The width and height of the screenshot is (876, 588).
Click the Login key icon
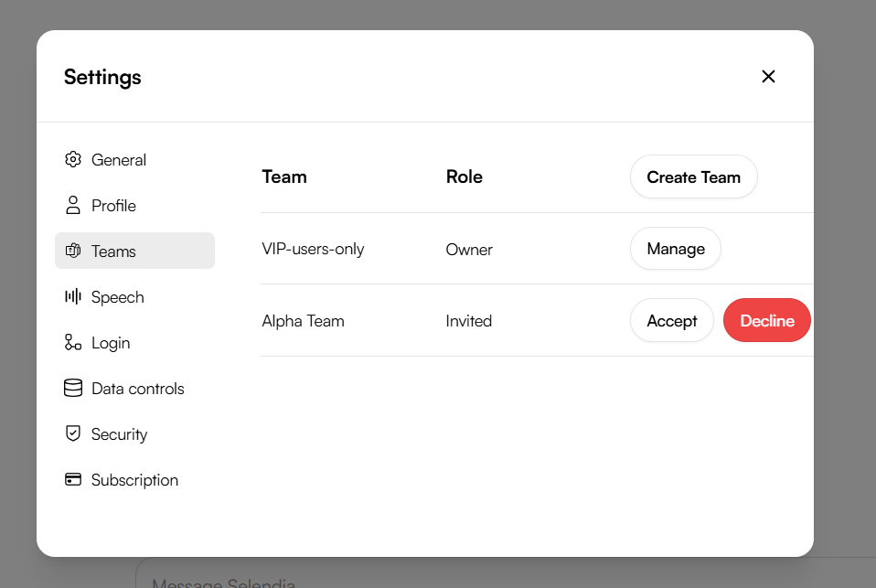click(73, 342)
